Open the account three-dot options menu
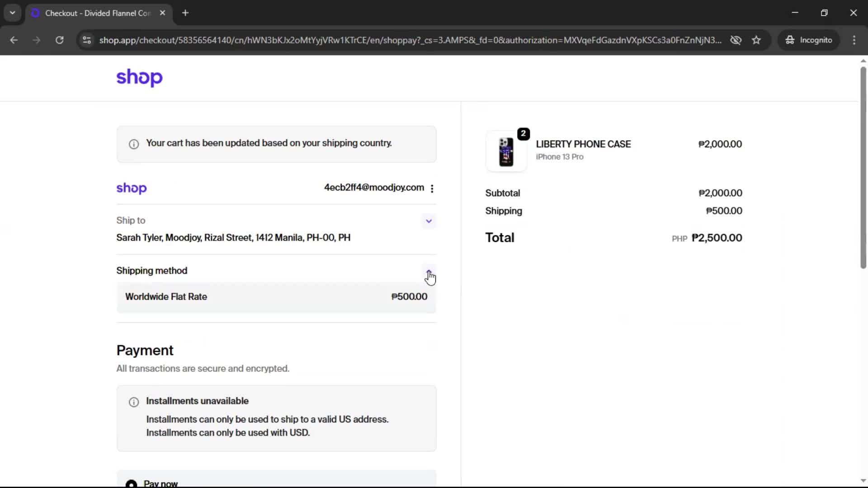The width and height of the screenshot is (868, 488). pyautogui.click(x=432, y=188)
